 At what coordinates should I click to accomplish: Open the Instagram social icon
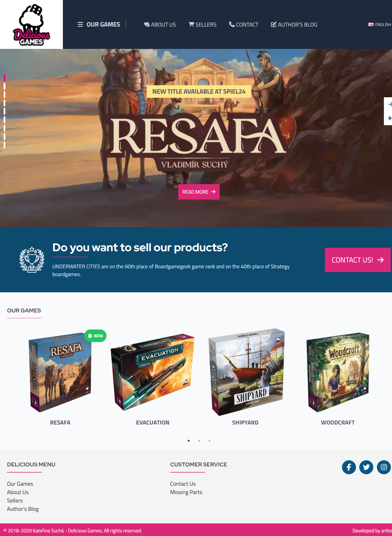(384, 467)
